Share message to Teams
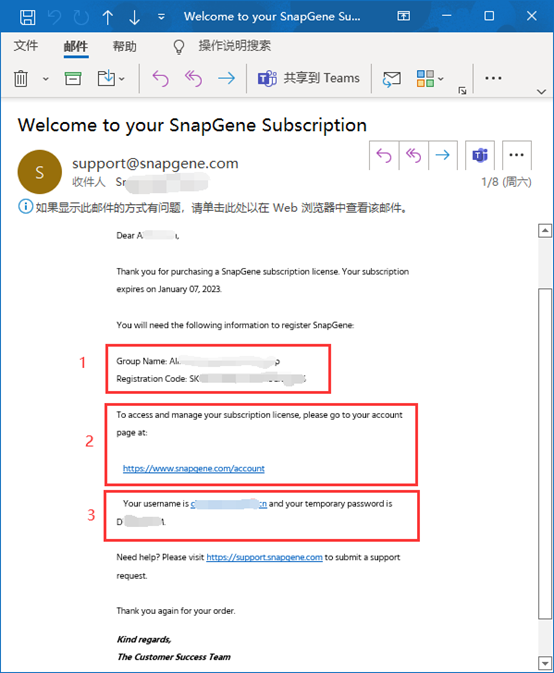Image resolution: width=554 pixels, height=673 pixels. (x=309, y=78)
